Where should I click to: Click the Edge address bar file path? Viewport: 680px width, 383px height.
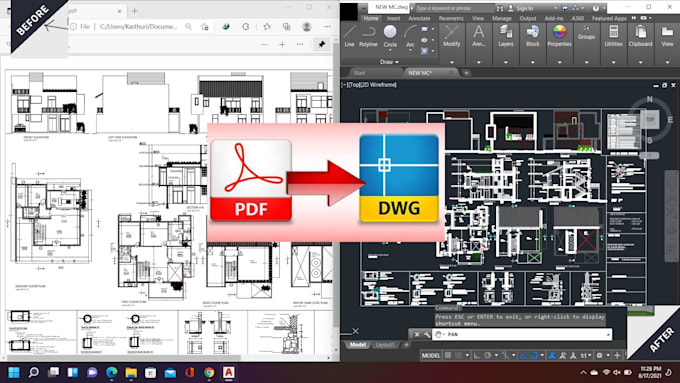tap(139, 26)
